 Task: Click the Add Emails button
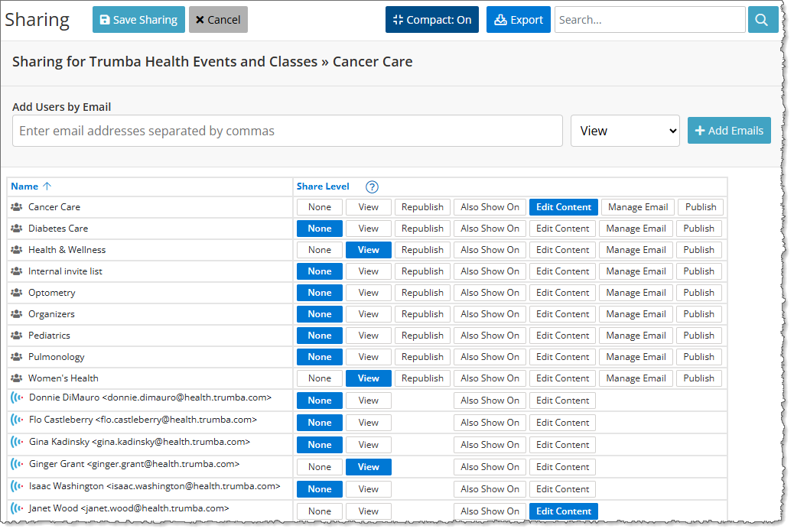[x=729, y=130]
